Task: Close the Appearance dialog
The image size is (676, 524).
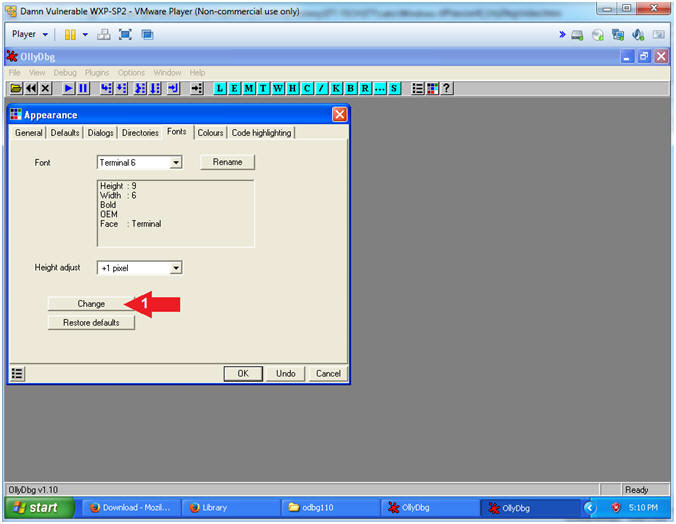Action: pyautogui.click(x=339, y=114)
